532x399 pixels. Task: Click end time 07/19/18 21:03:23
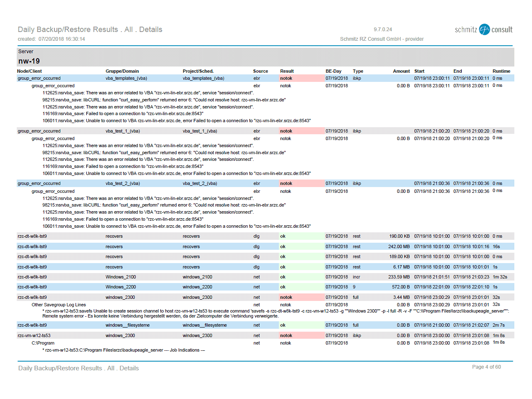[x=471, y=277]
